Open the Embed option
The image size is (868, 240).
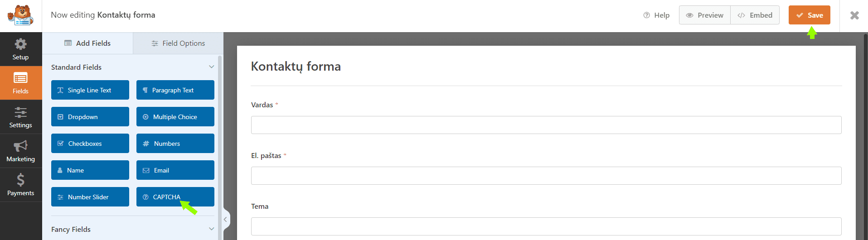(x=755, y=15)
